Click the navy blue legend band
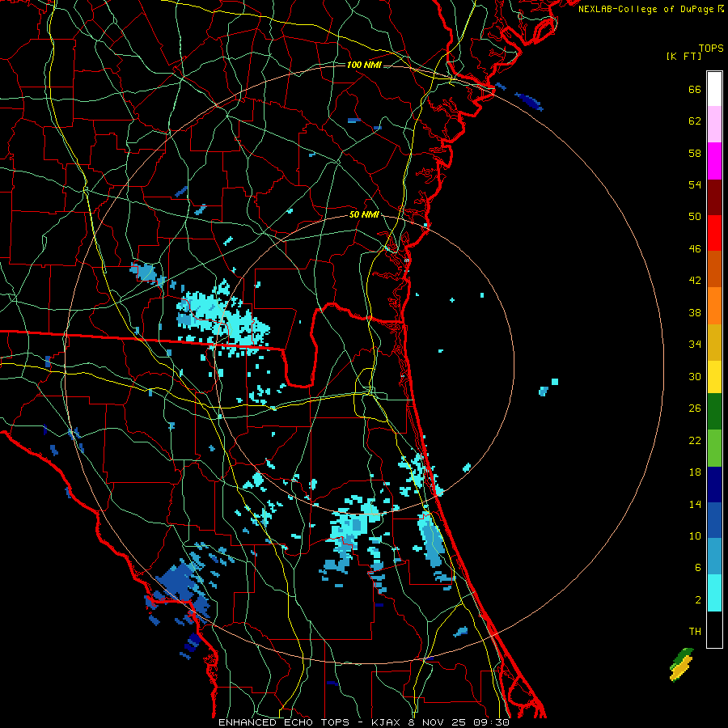The width and height of the screenshot is (728, 728). tap(714, 485)
